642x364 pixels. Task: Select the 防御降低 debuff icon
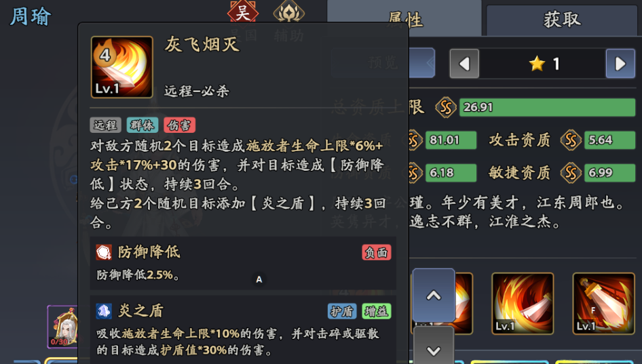tap(104, 252)
